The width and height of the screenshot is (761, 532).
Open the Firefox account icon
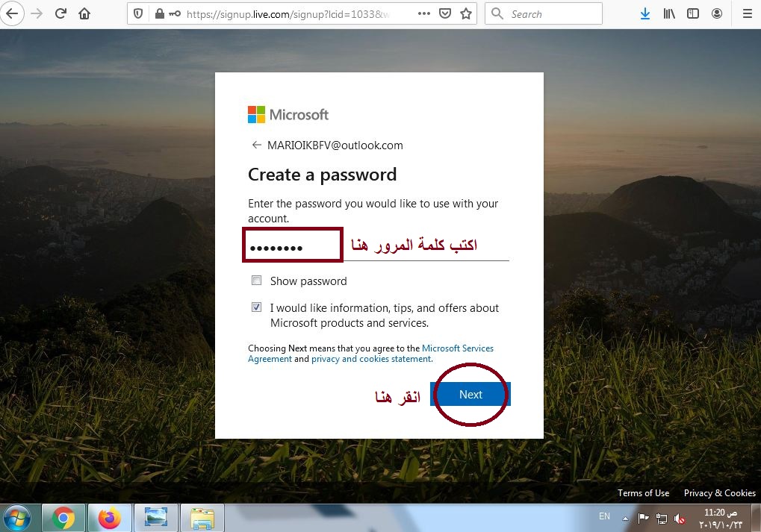pyautogui.click(x=717, y=13)
